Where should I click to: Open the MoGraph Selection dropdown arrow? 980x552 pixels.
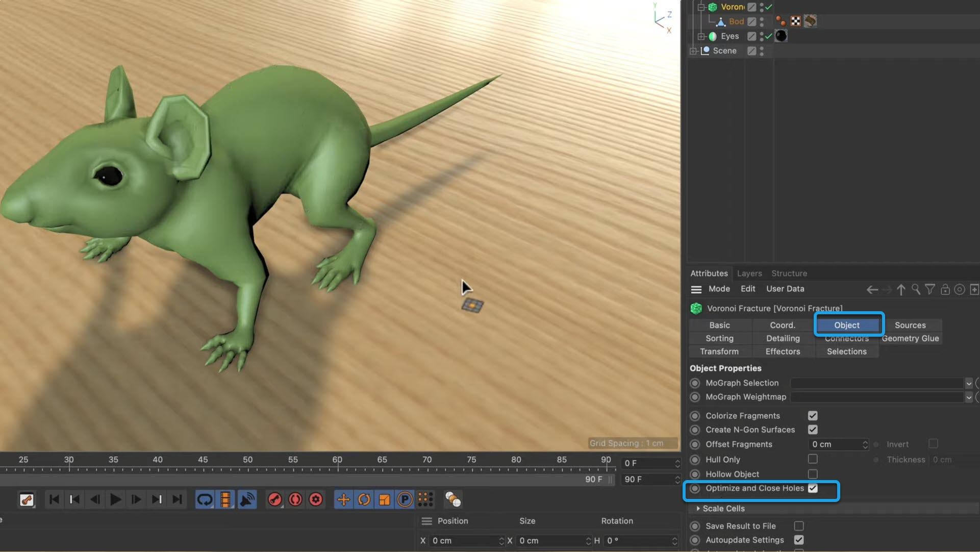pyautogui.click(x=968, y=383)
